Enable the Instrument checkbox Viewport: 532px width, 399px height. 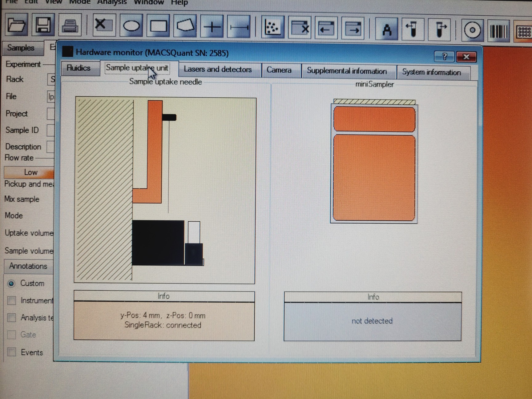12,300
